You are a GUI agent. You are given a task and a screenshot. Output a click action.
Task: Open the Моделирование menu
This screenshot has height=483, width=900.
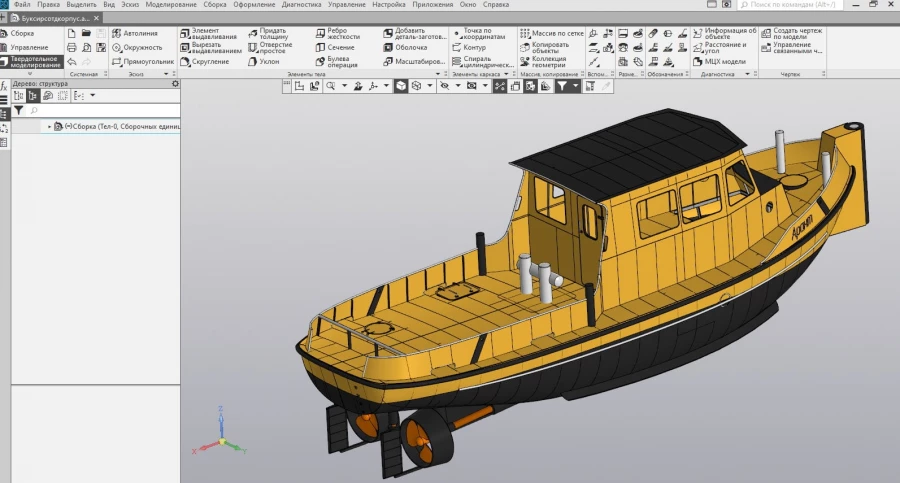point(171,5)
